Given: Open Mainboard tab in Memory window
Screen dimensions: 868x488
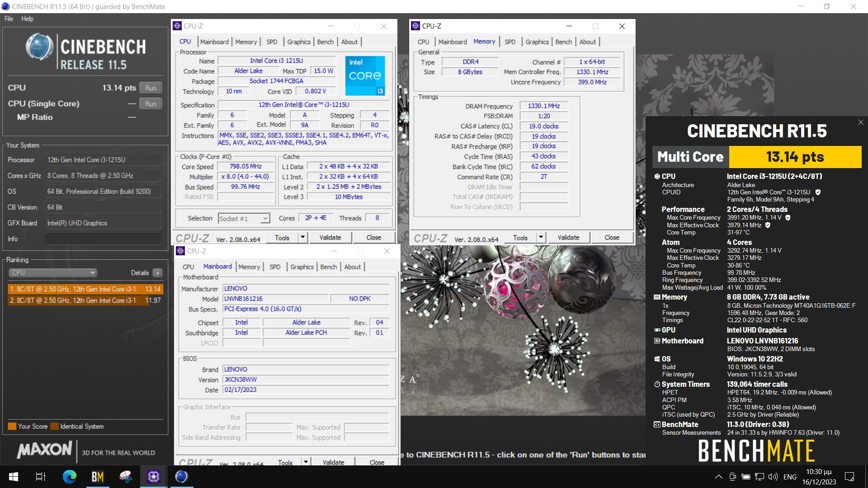Looking at the screenshot, I should (453, 42).
